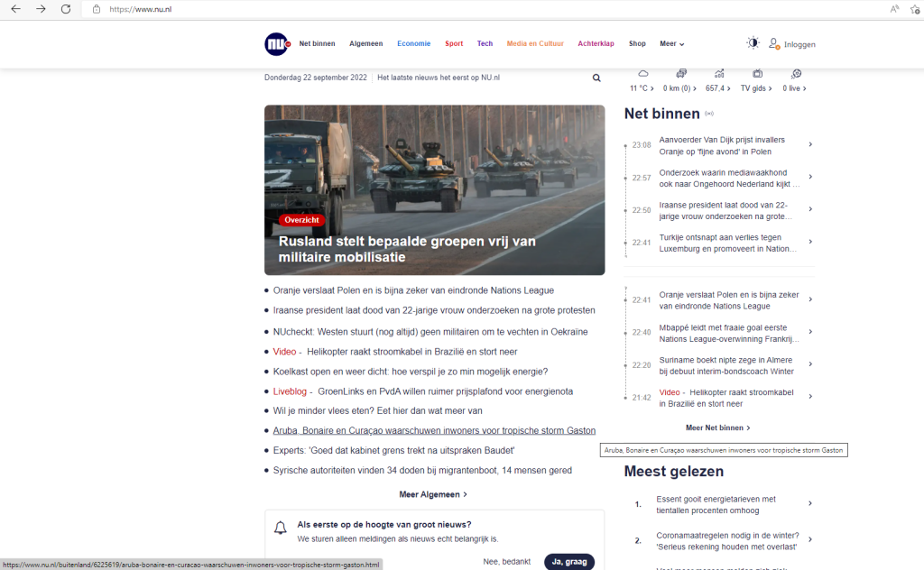This screenshot has width=924, height=570.
Task: Open the Achterklap section
Action: pos(596,43)
